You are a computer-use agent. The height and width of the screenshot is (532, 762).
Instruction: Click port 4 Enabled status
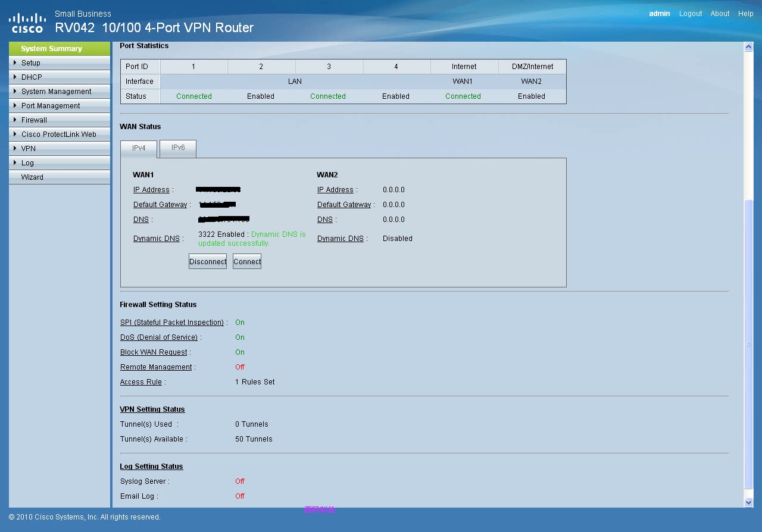pos(396,96)
